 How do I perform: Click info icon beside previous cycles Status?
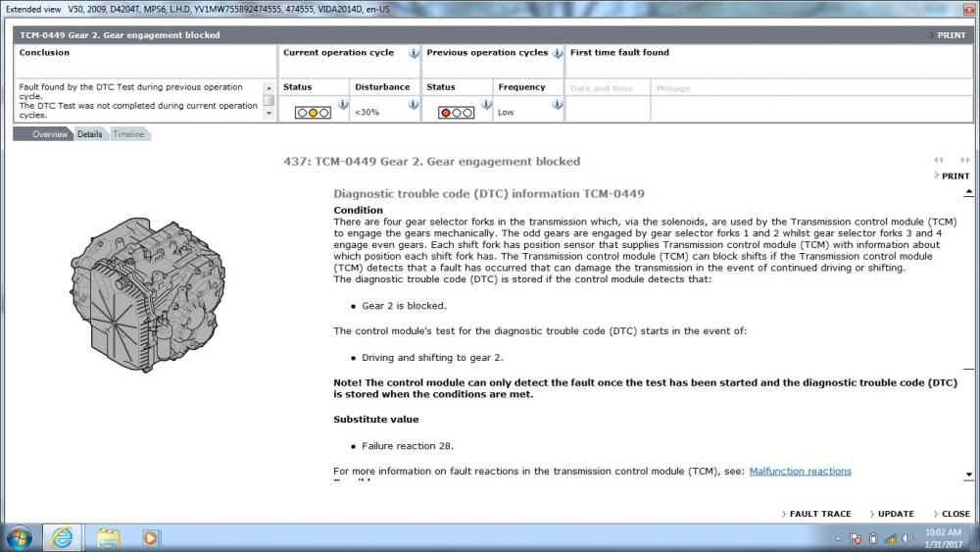coord(486,104)
